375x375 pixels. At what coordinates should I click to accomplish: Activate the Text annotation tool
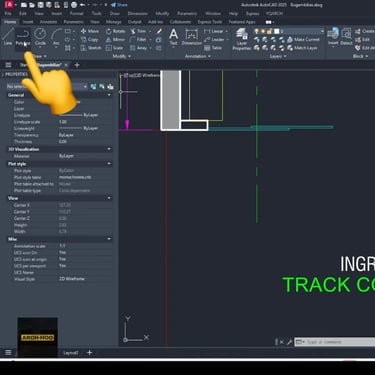(x=173, y=37)
